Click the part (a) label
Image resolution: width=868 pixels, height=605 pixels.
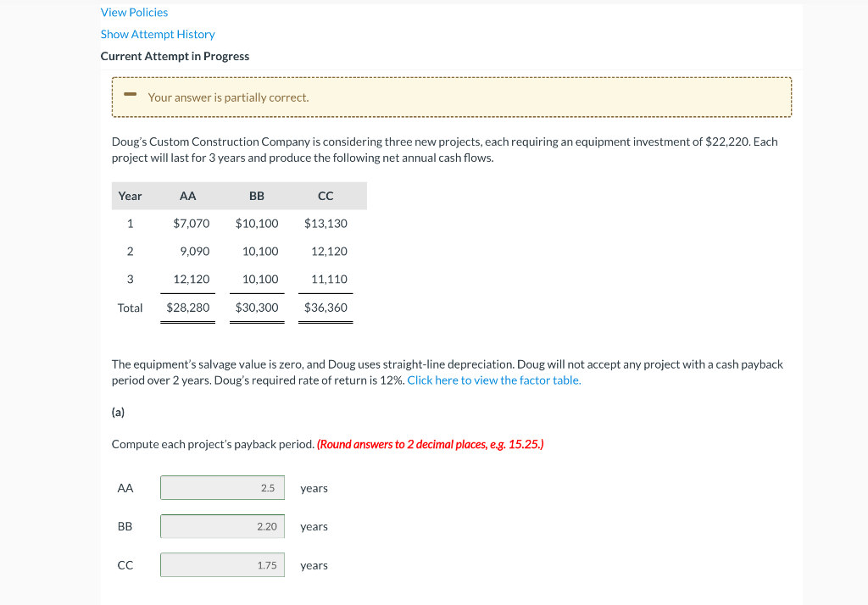pyautogui.click(x=118, y=412)
